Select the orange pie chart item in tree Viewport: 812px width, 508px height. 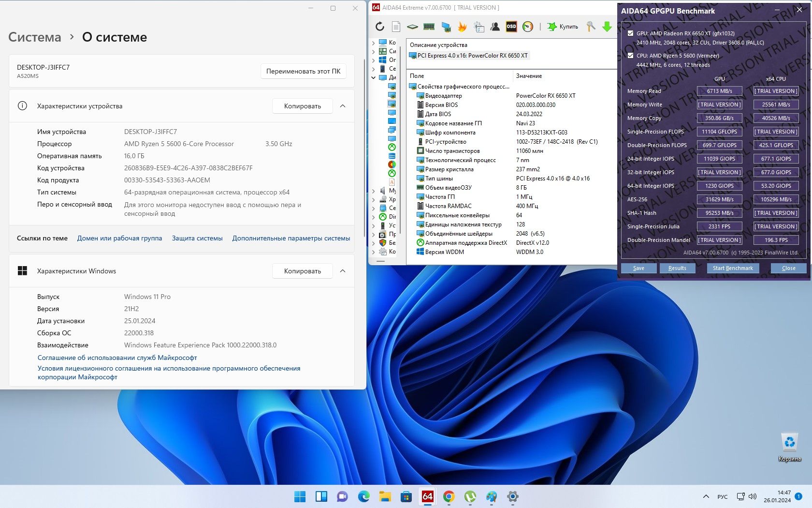(x=392, y=164)
